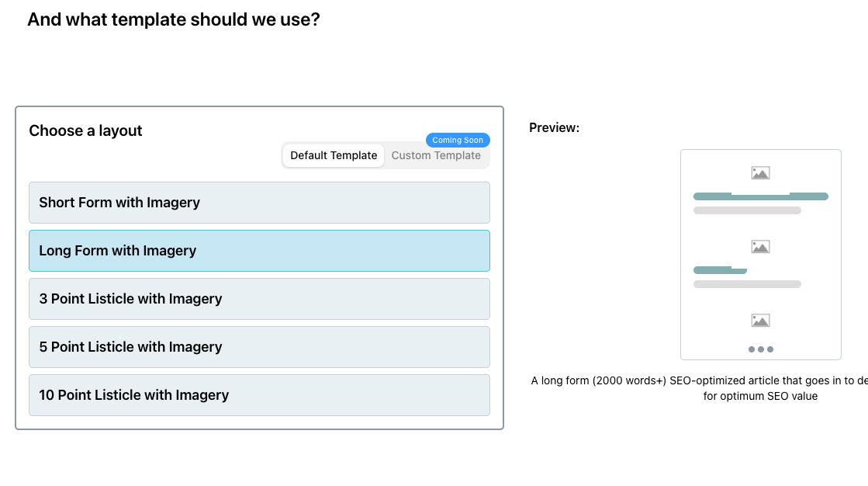
Task: Click the first gray text line in preview
Action: click(x=747, y=210)
